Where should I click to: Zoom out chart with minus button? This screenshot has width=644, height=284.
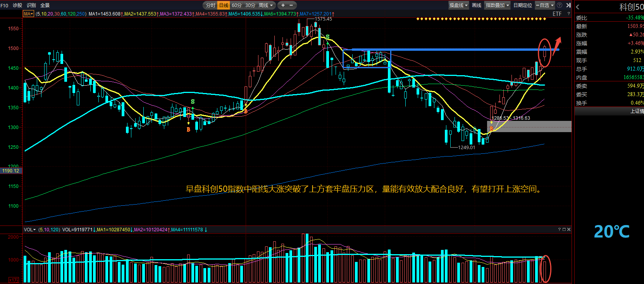tap(291, 5)
